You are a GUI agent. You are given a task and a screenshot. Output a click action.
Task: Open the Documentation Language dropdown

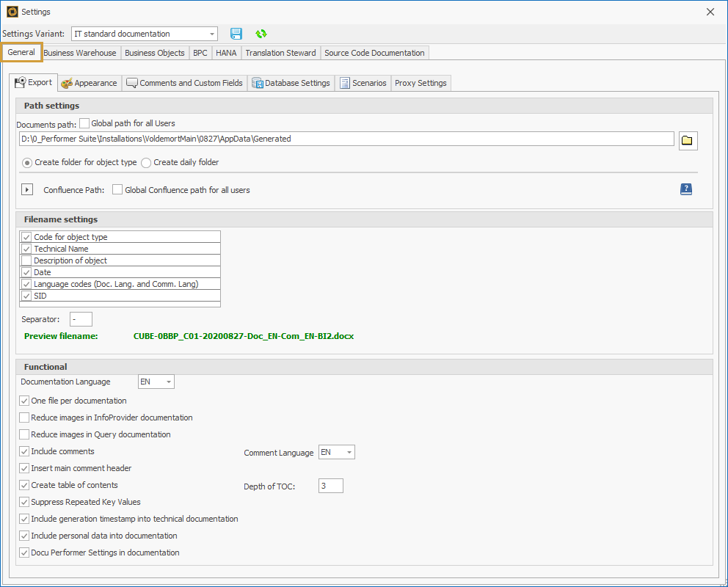tap(167, 382)
